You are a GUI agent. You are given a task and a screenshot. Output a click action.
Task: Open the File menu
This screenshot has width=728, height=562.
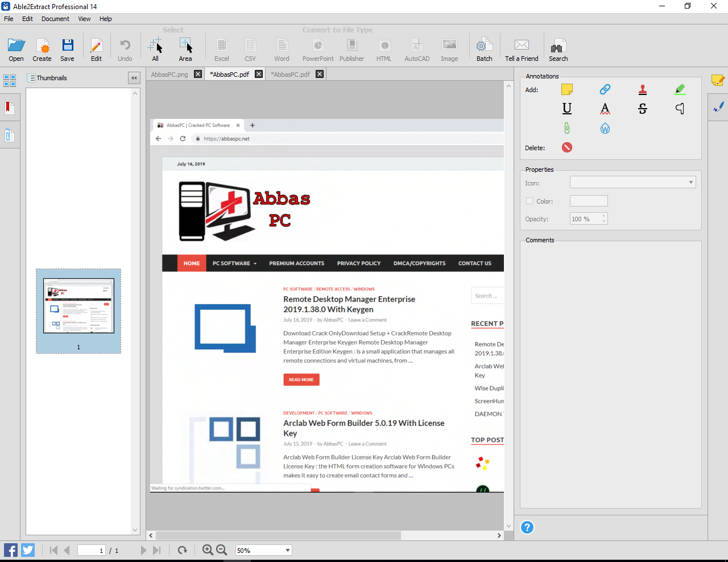9,19
